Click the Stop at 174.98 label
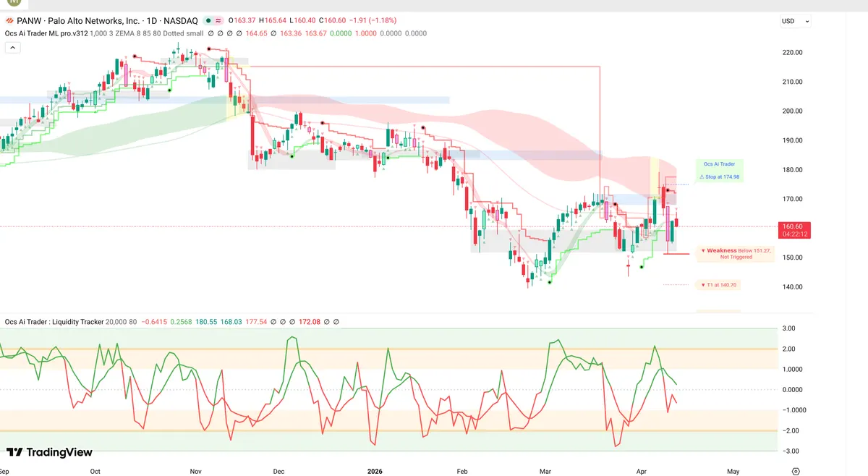Image resolution: width=868 pixels, height=476 pixels. click(x=720, y=177)
